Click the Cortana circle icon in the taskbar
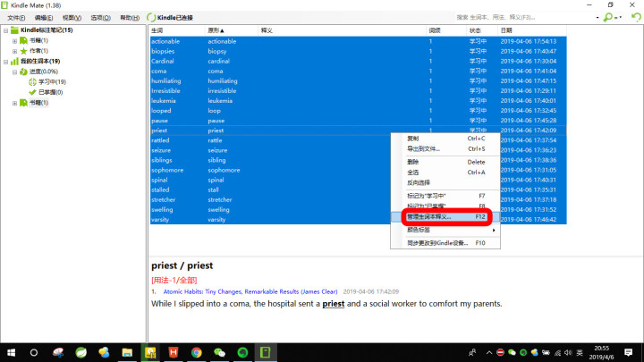The width and height of the screenshot is (644, 362). (x=34, y=352)
